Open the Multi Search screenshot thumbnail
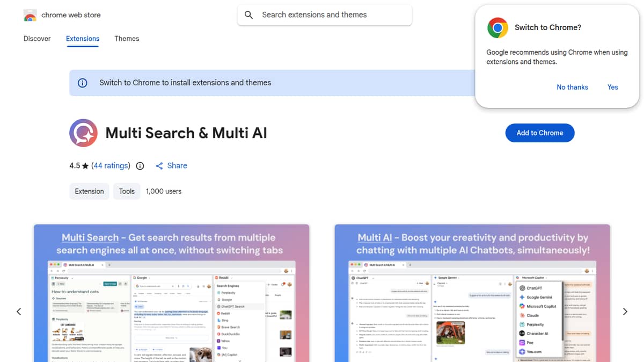Screen dimensions: 644x362 click(x=171, y=293)
